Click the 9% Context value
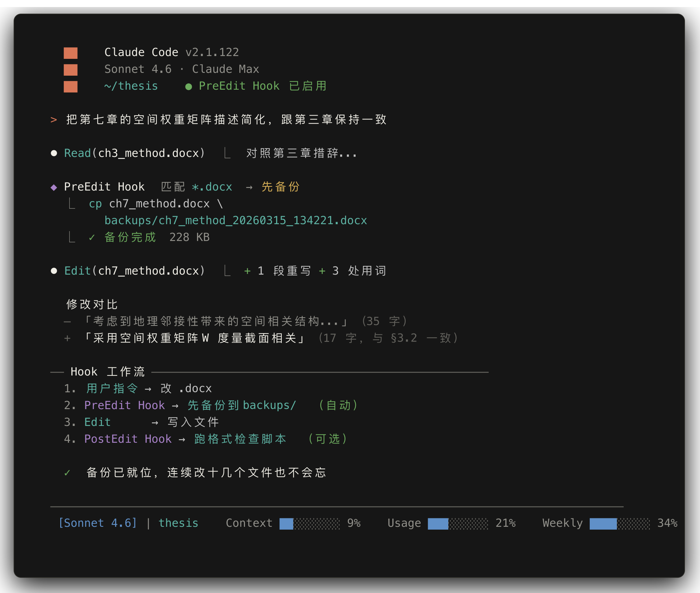This screenshot has width=700, height=593. [x=354, y=523]
